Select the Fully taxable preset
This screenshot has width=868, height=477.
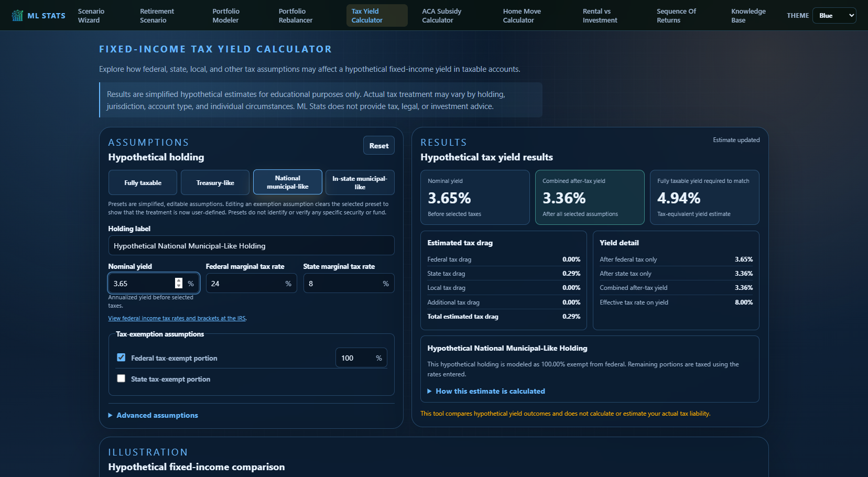click(x=143, y=182)
